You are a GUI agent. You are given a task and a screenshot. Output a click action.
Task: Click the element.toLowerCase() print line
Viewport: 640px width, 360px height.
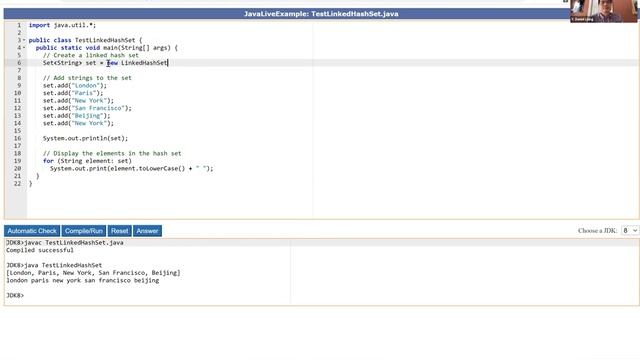point(131,169)
